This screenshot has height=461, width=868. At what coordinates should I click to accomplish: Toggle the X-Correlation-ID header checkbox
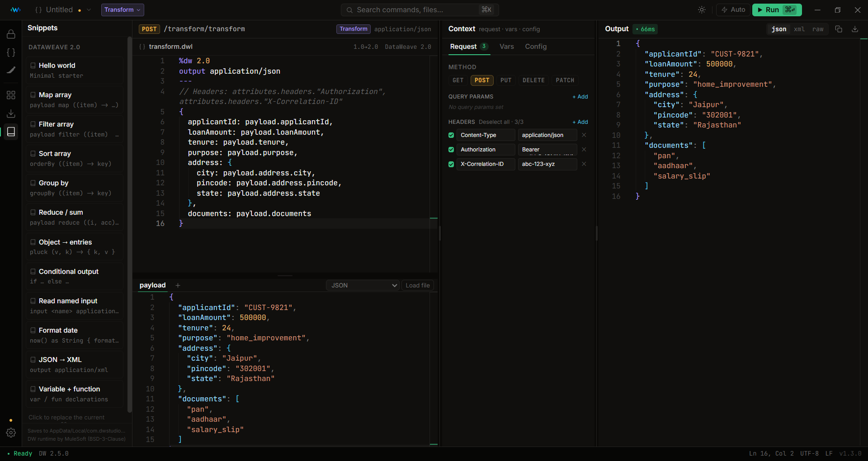tap(451, 164)
